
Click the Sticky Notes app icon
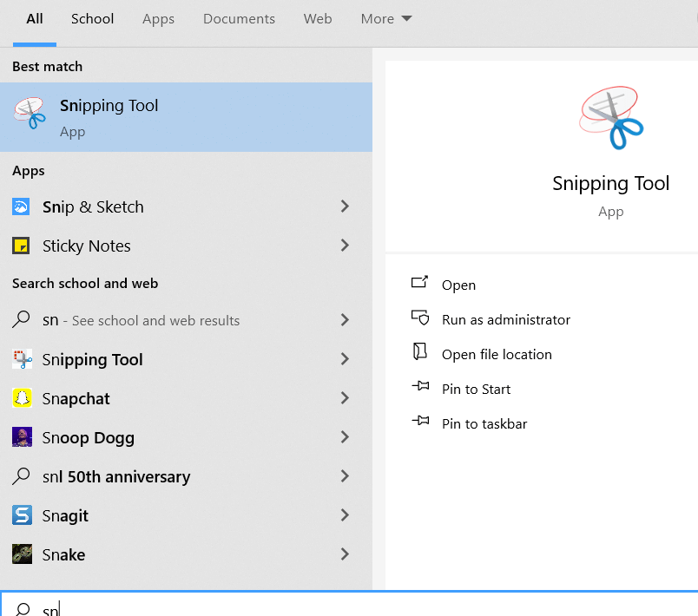point(23,246)
